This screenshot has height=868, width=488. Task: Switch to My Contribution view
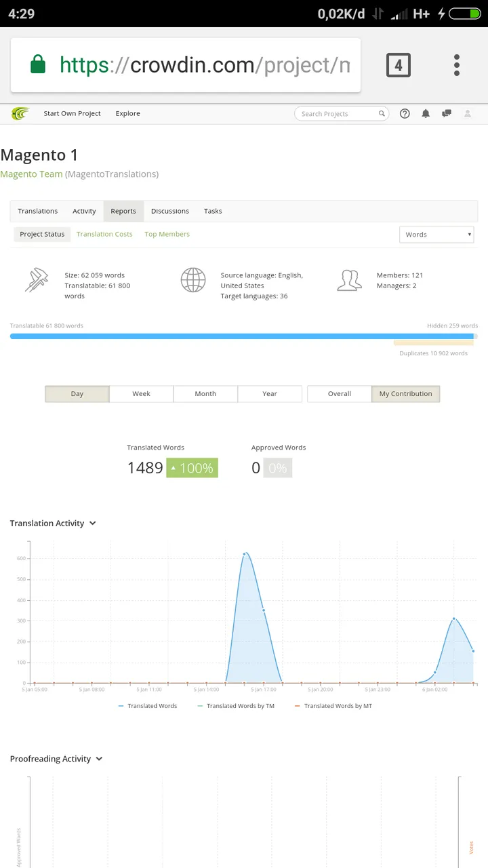[405, 393]
